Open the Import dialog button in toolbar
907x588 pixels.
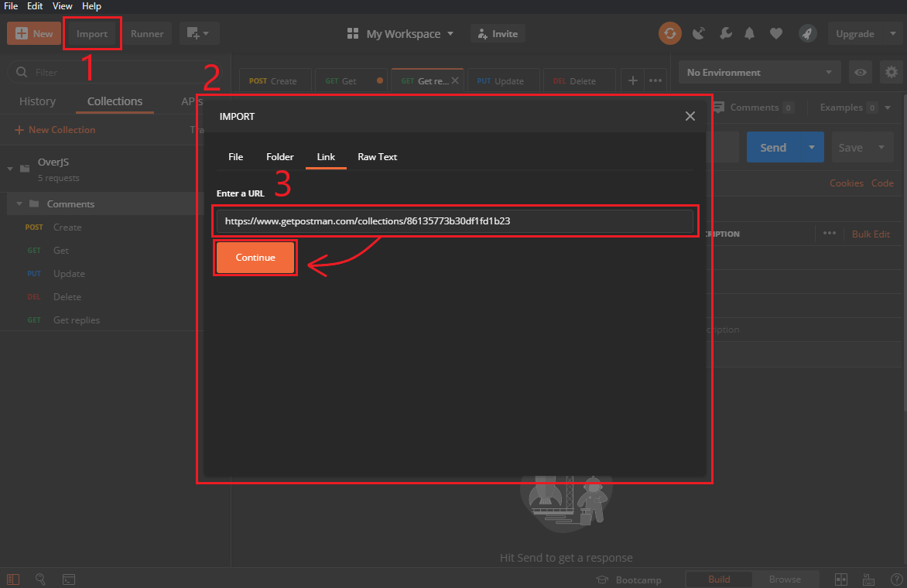point(92,33)
